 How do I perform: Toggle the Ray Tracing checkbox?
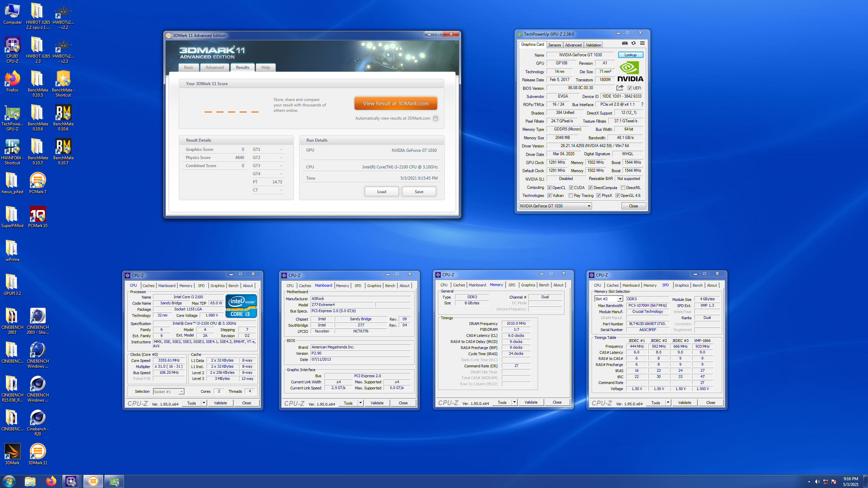click(571, 196)
